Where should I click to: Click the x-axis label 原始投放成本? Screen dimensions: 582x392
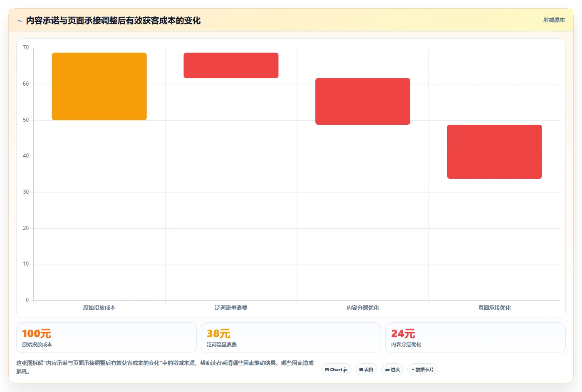[99, 308]
